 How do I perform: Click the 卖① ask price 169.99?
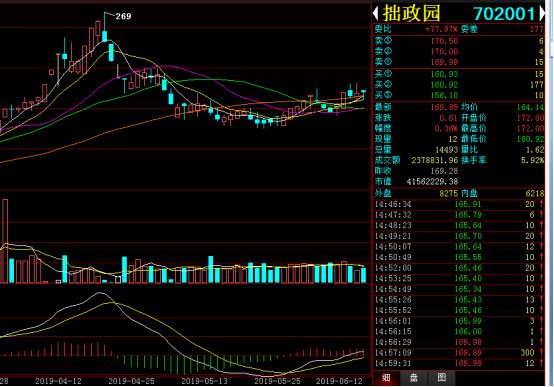(444, 62)
